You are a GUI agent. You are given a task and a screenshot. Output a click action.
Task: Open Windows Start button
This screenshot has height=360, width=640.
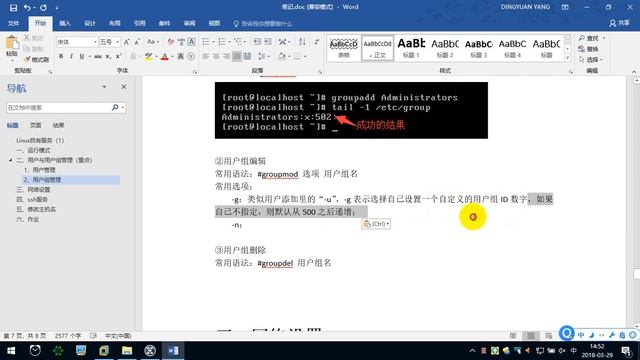[x=11, y=351]
